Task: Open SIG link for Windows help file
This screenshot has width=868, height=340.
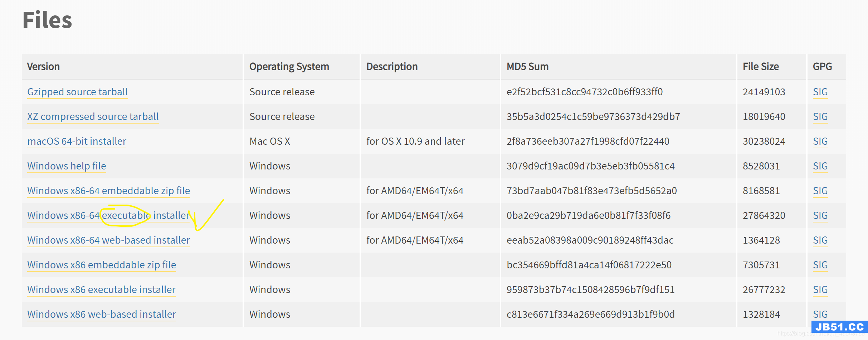Action: [x=820, y=166]
